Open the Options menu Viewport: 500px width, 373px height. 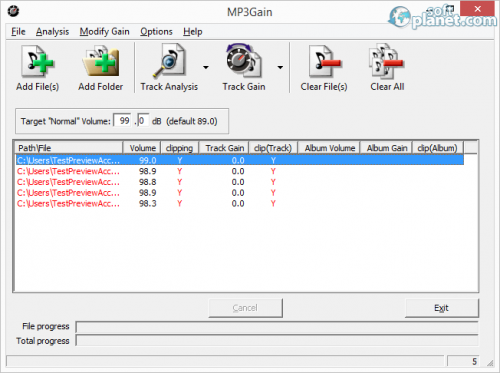click(x=156, y=32)
